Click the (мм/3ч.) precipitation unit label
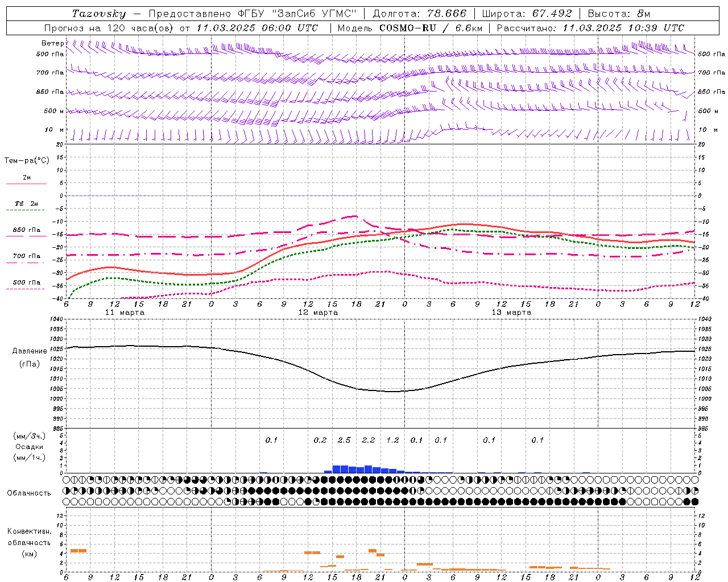The image size is (728, 582). click(x=30, y=436)
